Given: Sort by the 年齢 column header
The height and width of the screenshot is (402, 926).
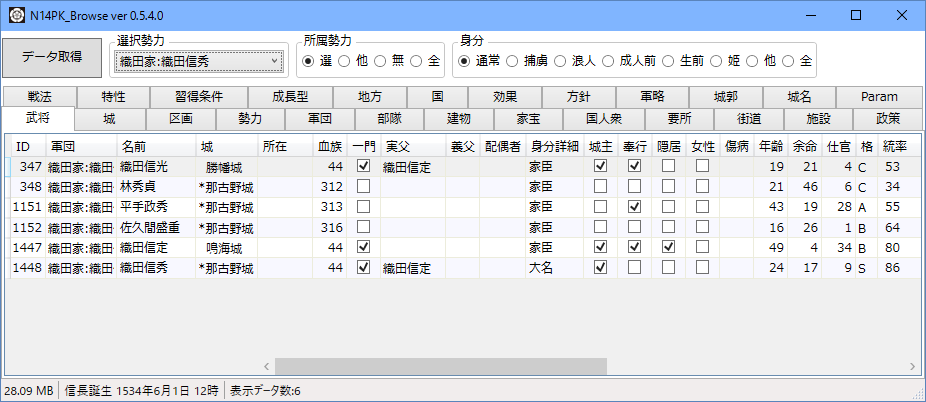Looking at the screenshot, I should pyautogui.click(x=770, y=146).
